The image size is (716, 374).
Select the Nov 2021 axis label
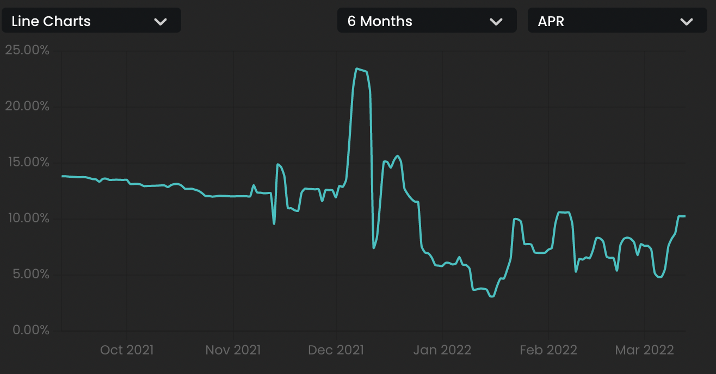click(233, 350)
